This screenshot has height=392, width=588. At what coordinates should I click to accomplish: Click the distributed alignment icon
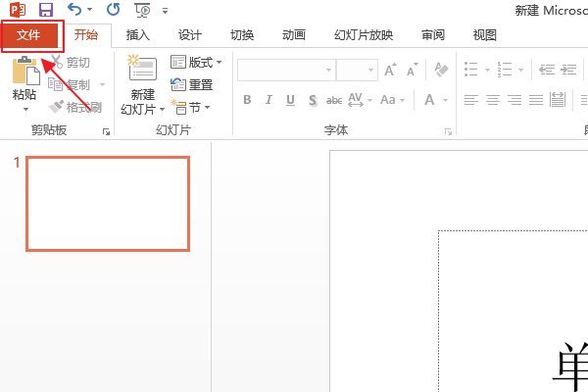[558, 100]
